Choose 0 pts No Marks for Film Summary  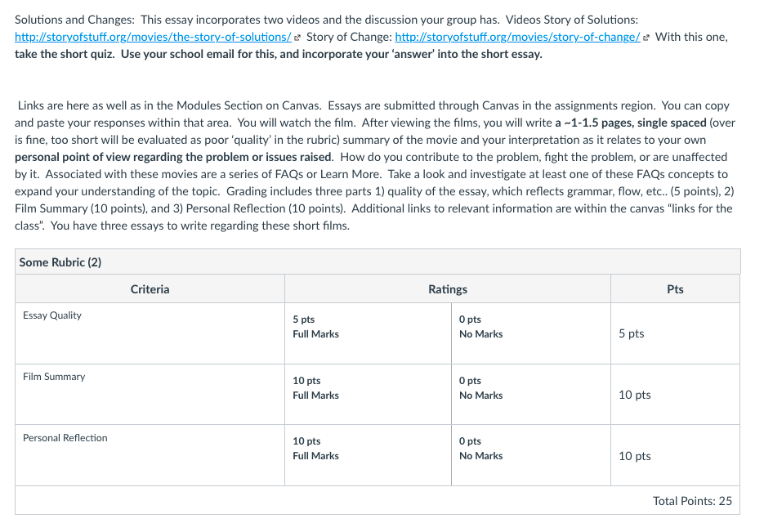531,395
